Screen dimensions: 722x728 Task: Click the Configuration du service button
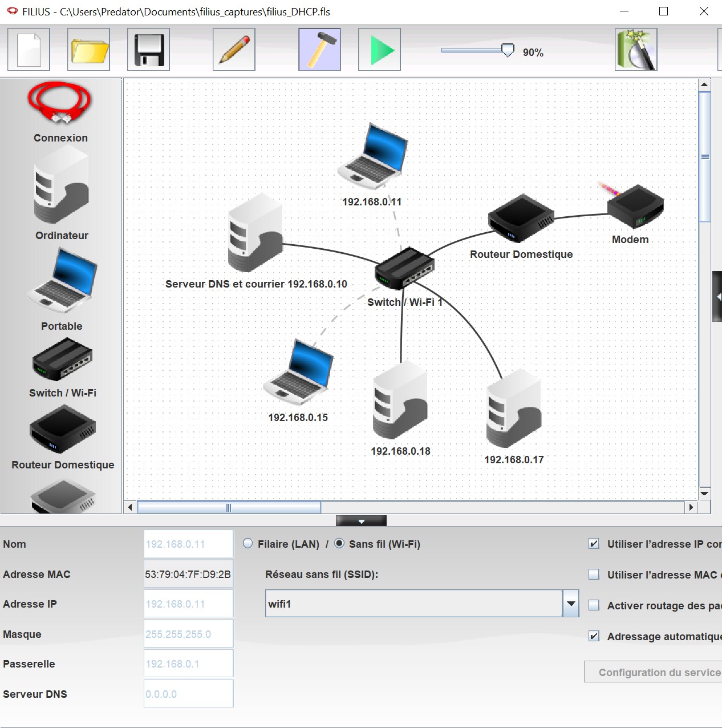coord(653,672)
